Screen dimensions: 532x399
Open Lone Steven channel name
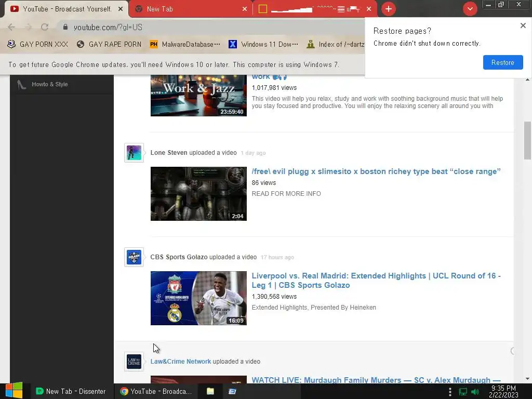pyautogui.click(x=169, y=153)
